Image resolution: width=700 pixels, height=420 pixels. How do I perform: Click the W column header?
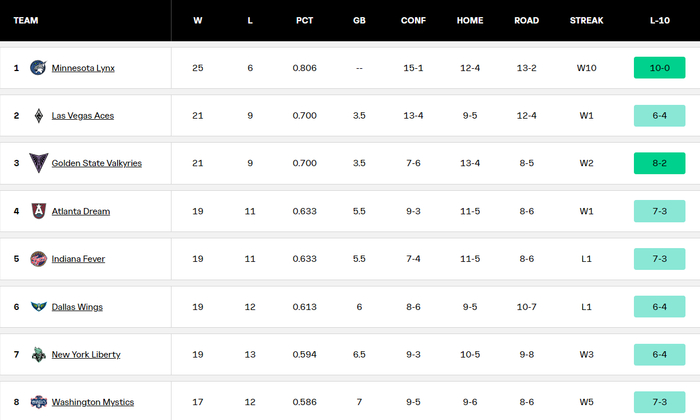point(198,20)
